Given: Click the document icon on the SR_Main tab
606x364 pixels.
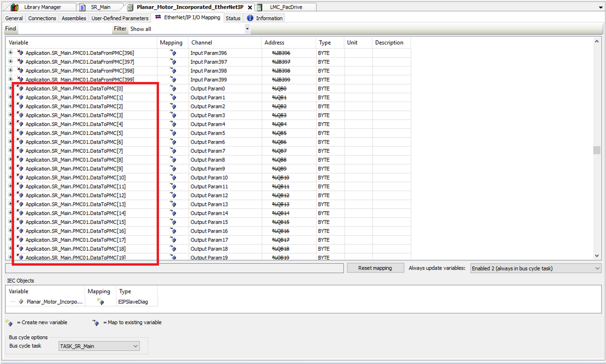Looking at the screenshot, I should click(81, 7).
